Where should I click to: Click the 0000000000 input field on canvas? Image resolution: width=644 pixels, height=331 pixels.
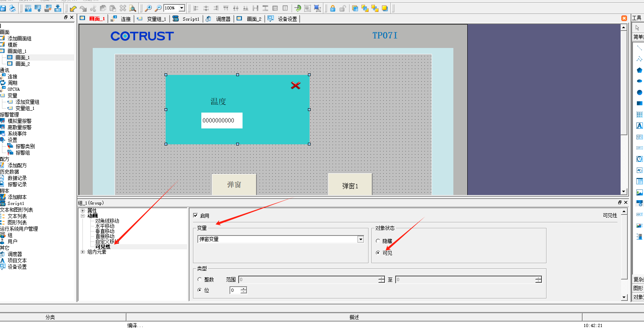pyautogui.click(x=222, y=120)
